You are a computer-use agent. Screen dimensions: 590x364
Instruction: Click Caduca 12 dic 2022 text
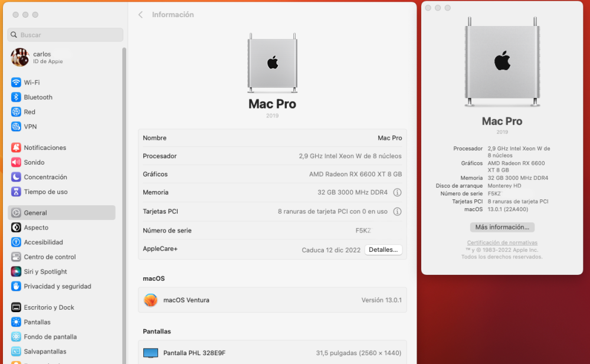tap(331, 250)
